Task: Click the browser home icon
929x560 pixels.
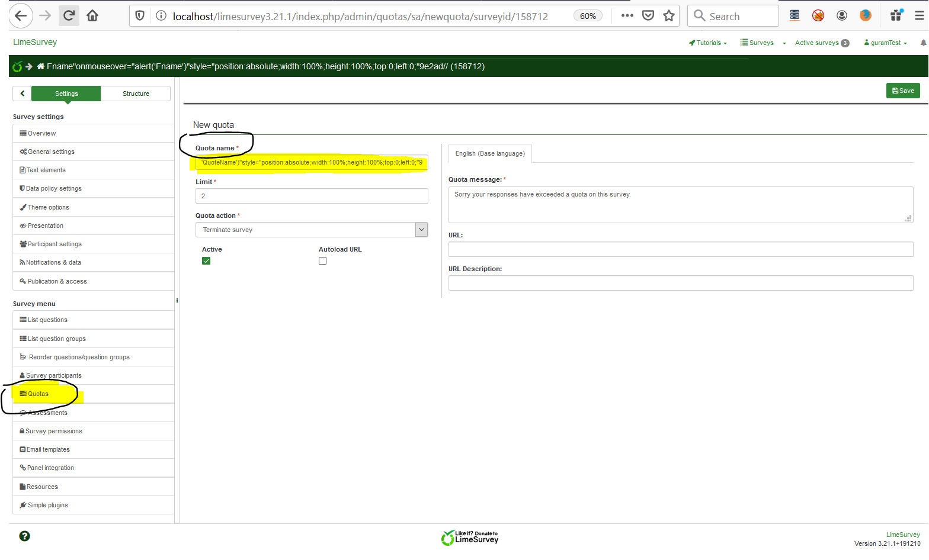Action: [x=92, y=16]
